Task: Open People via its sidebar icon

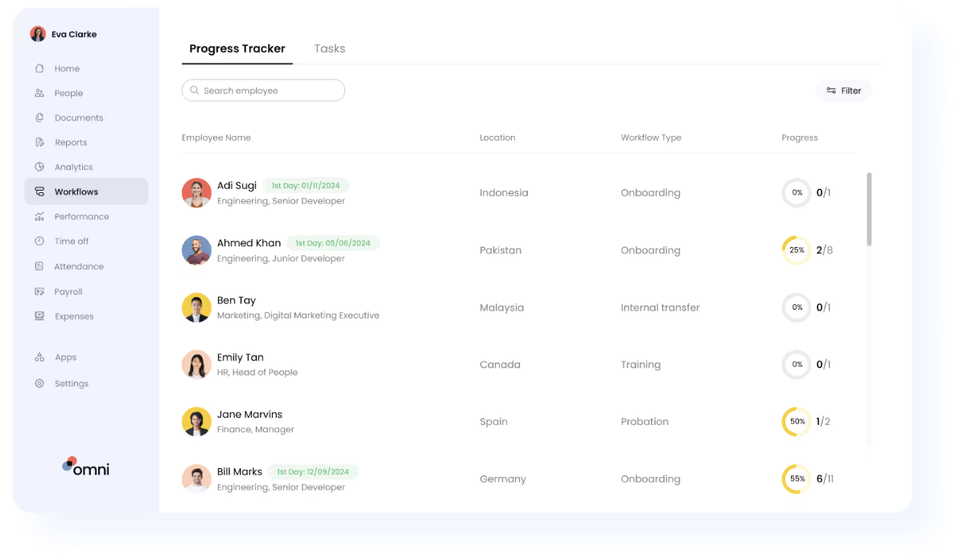Action: coord(39,93)
